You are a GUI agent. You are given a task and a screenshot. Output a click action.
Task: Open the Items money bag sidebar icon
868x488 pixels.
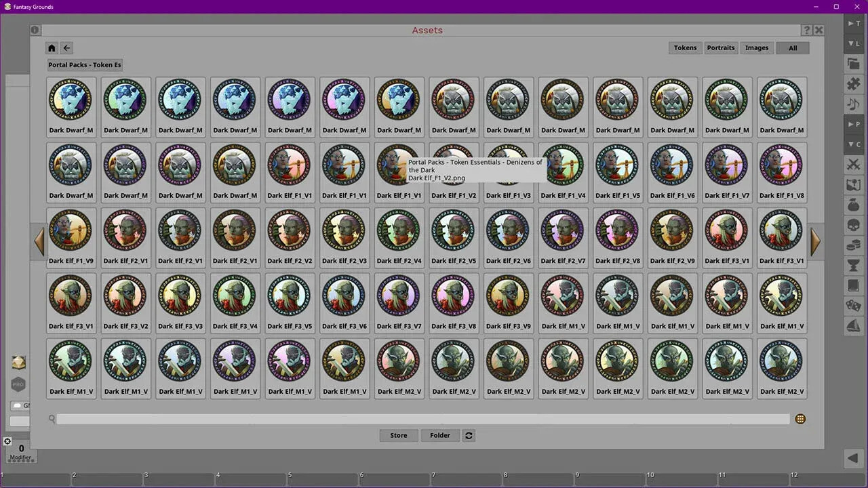point(853,205)
